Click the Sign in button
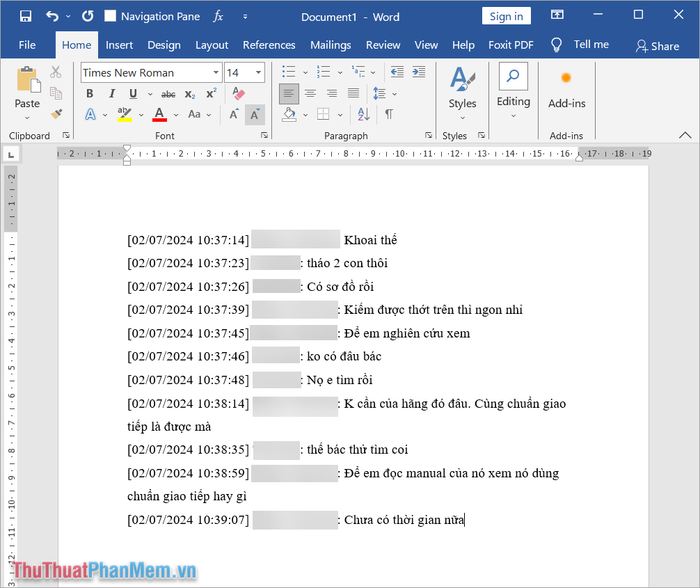This screenshot has width=700, height=588. coord(506,16)
